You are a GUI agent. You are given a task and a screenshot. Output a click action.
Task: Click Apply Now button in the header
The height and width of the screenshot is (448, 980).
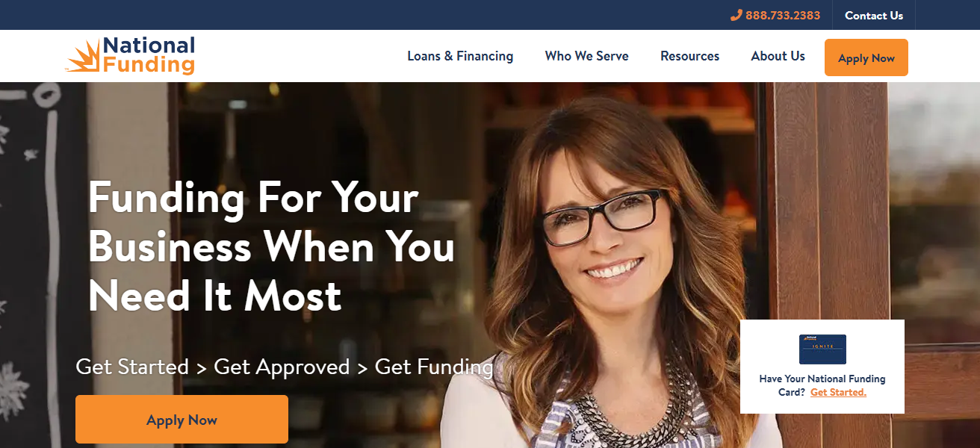click(866, 57)
